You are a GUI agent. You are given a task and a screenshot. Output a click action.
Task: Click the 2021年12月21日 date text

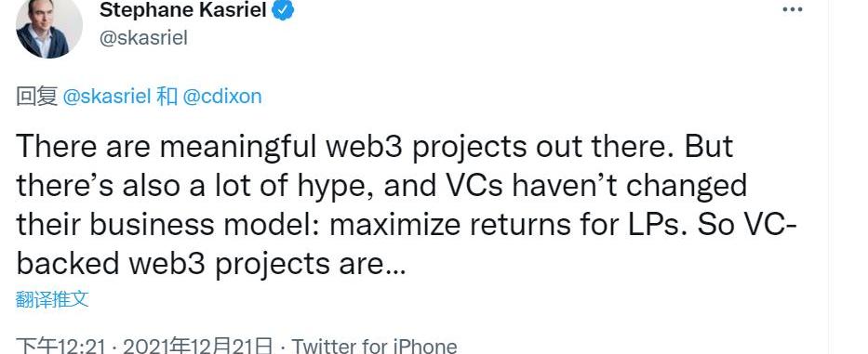pos(198,346)
